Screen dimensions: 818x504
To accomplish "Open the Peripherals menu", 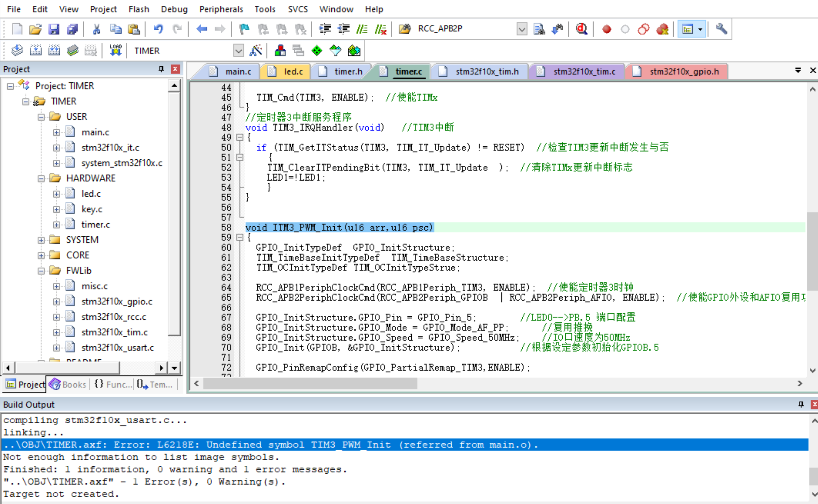I will tap(221, 9).
